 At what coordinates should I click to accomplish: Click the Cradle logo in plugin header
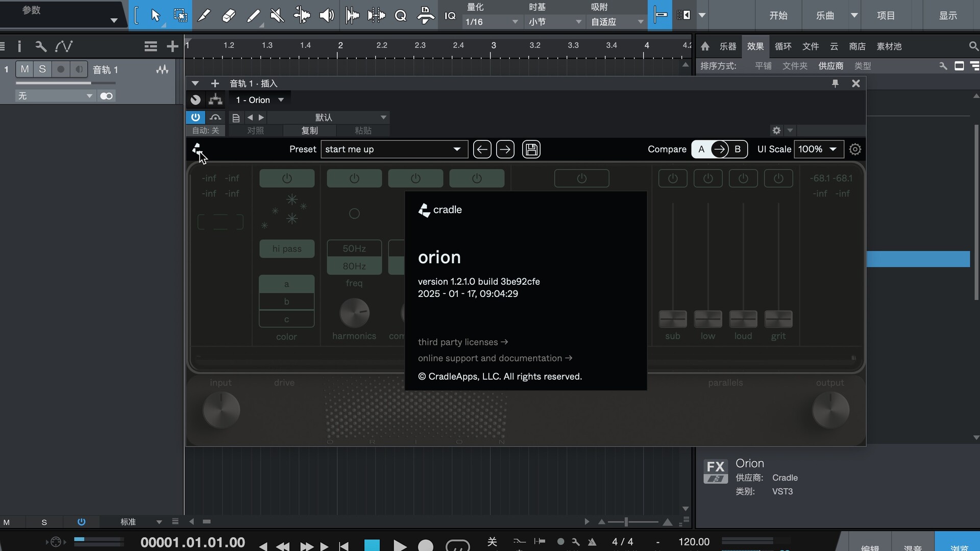[197, 149]
